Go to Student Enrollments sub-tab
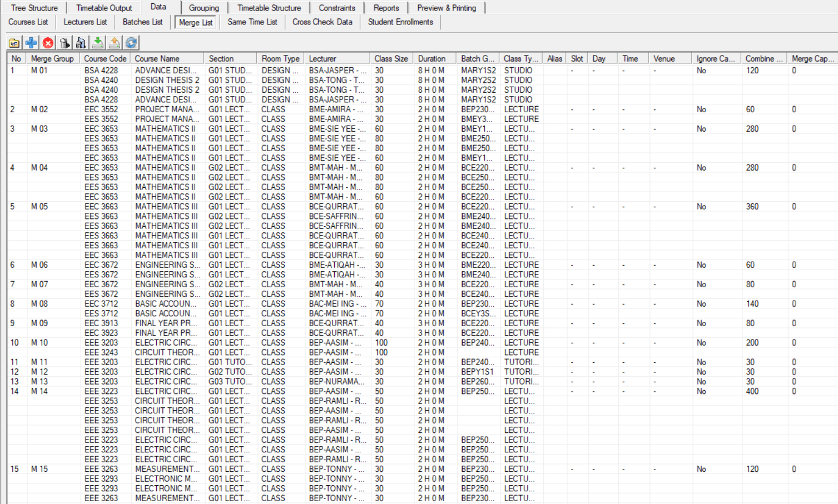838x504 pixels. pyautogui.click(x=400, y=22)
